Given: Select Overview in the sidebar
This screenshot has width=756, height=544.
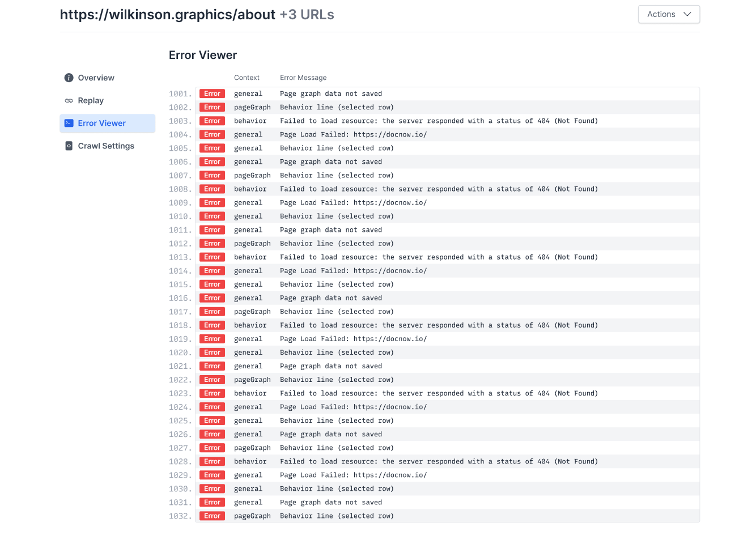Looking at the screenshot, I should (x=96, y=78).
